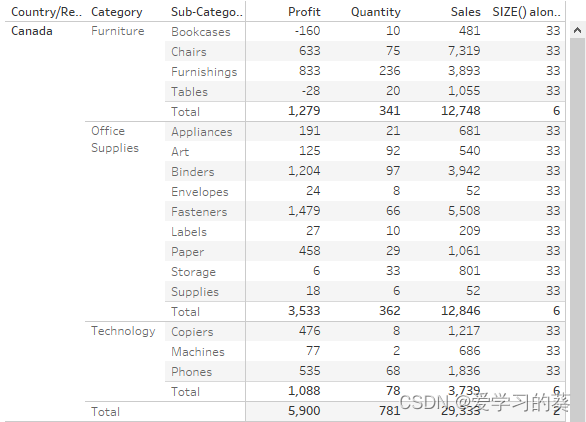This screenshot has width=586, height=422.
Task: Select the Technology category label
Action: tap(123, 331)
